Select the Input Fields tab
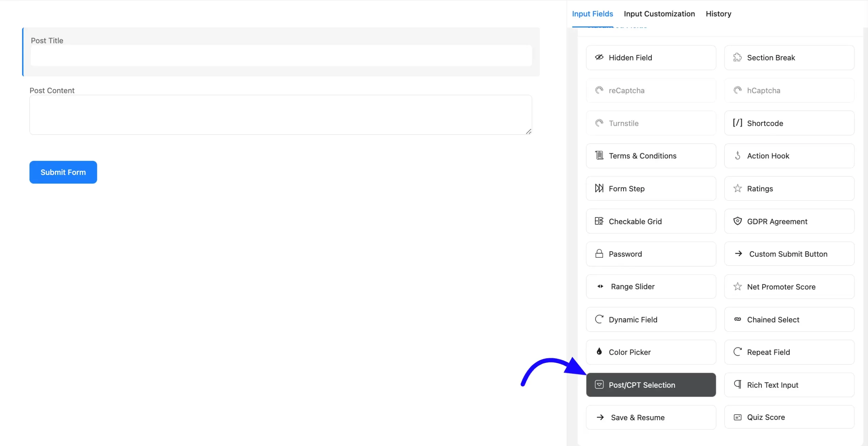This screenshot has width=868, height=446. pos(592,14)
